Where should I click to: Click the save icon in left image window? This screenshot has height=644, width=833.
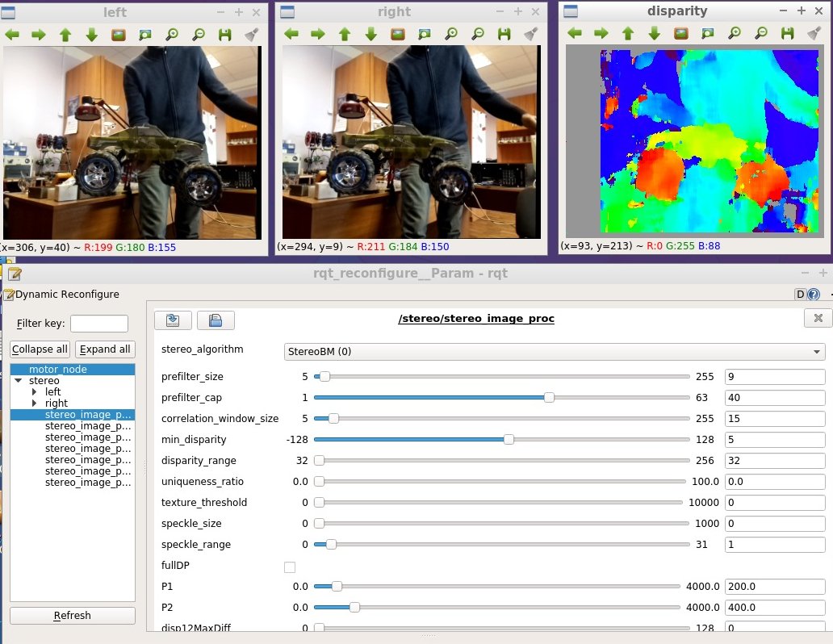224,35
